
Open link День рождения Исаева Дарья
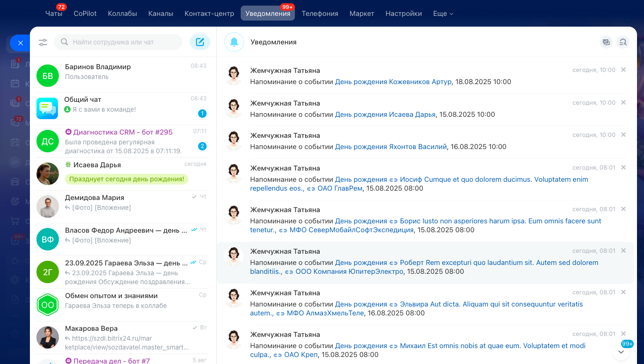click(x=386, y=114)
